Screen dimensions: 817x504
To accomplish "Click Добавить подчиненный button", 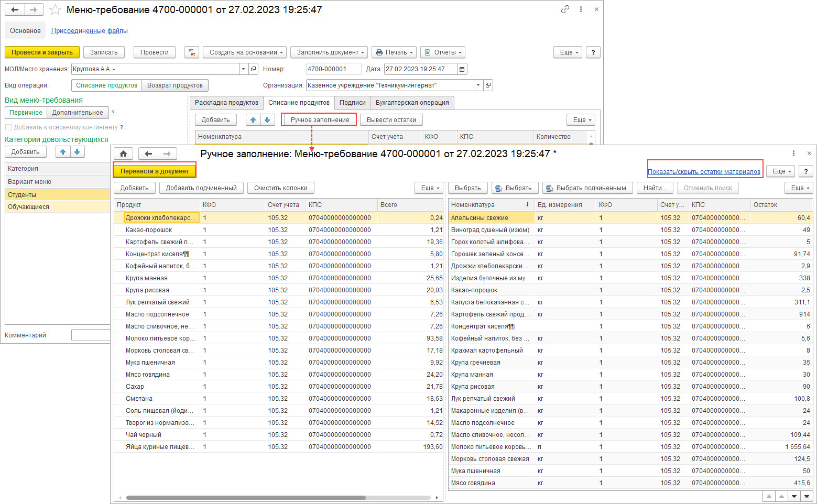I will 201,188.
